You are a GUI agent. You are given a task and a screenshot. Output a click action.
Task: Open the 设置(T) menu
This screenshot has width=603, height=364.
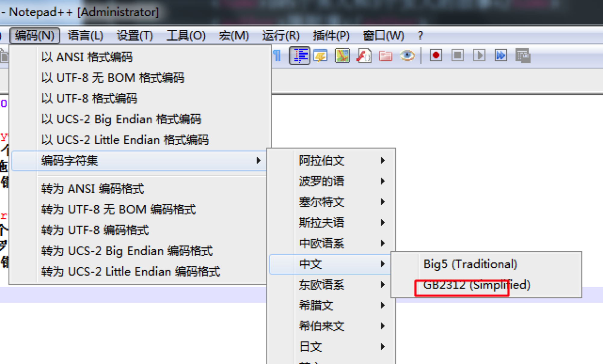[135, 36]
